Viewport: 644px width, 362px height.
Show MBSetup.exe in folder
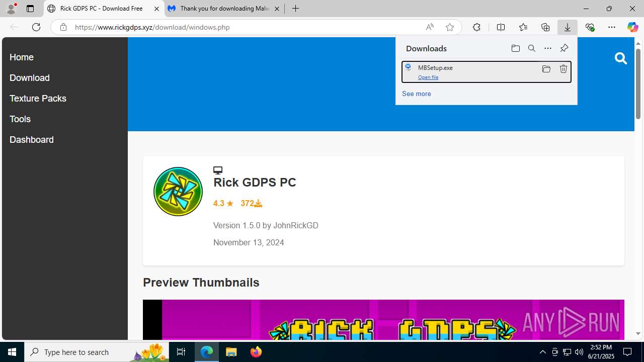[546, 69]
